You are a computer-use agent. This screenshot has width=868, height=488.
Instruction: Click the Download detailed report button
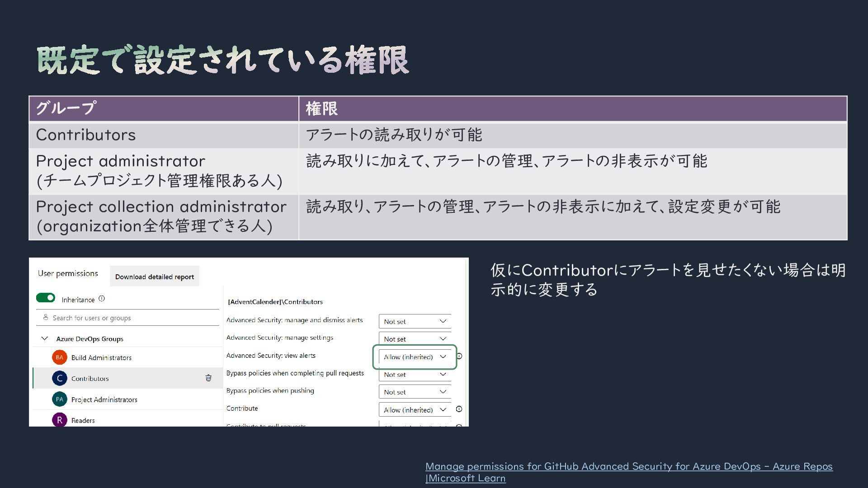click(x=154, y=277)
